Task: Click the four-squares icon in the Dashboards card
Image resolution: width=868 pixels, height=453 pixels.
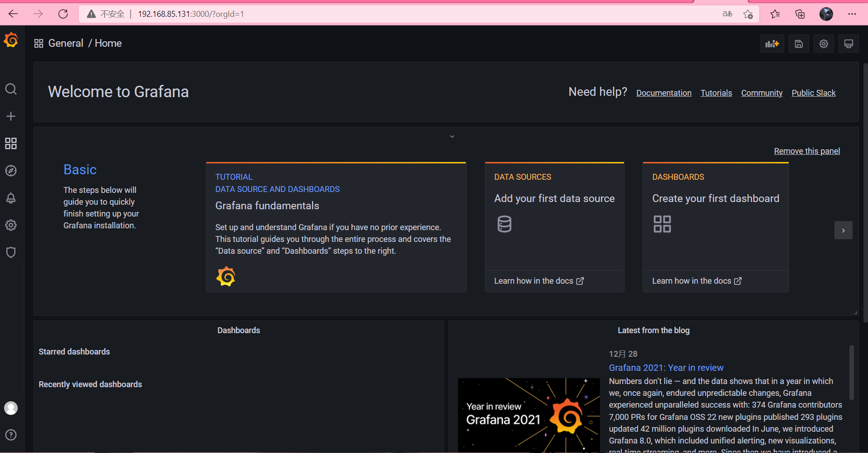Action: pyautogui.click(x=662, y=224)
